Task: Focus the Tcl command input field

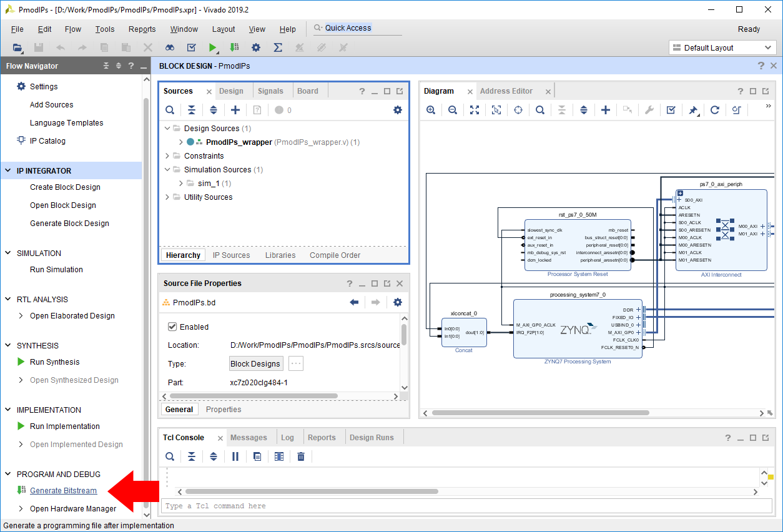Action: tap(466, 506)
